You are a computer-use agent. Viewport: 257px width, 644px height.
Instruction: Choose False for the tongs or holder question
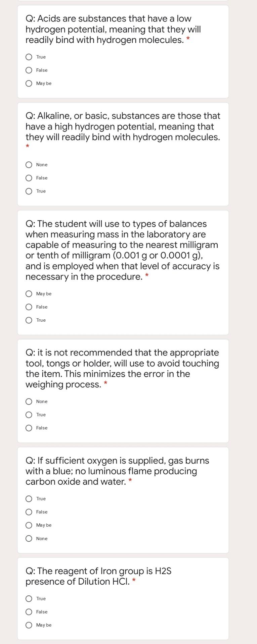(x=29, y=428)
